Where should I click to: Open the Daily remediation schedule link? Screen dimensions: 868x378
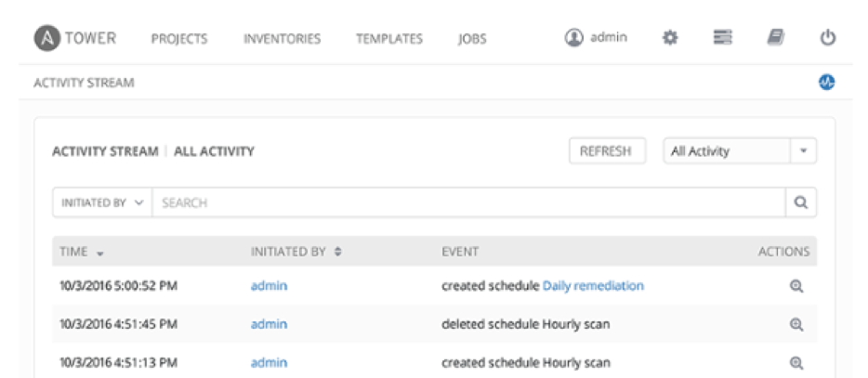[x=593, y=286]
